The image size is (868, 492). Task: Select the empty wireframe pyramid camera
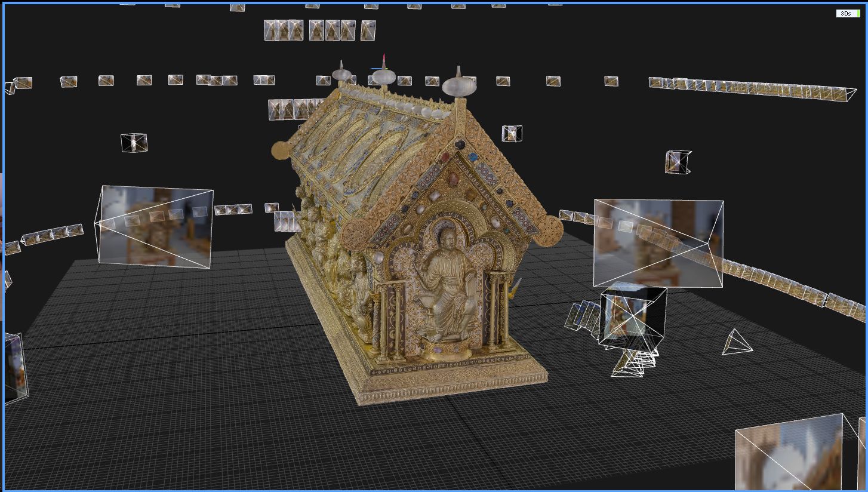(737, 343)
